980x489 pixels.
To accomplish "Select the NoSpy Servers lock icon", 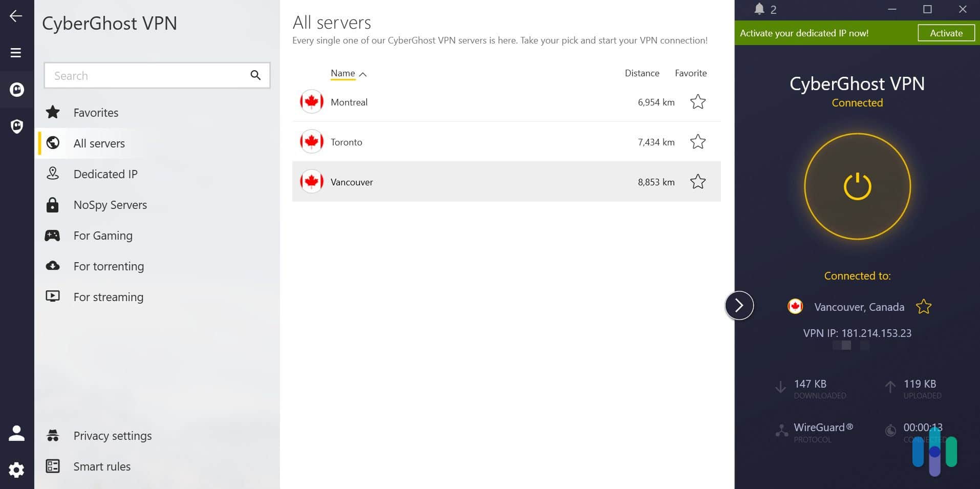I will (x=53, y=204).
